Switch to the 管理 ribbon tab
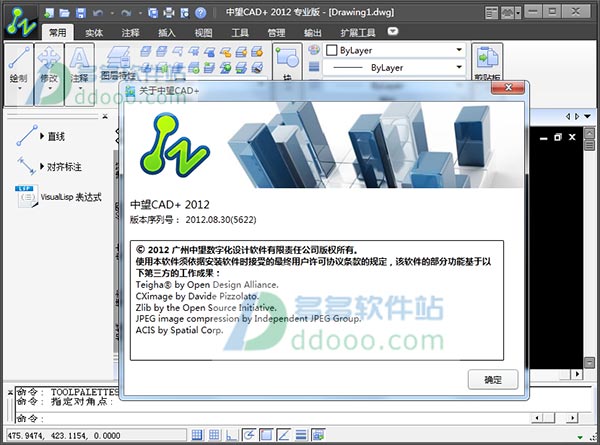Image resolution: width=600 pixels, height=445 pixels. pos(276,33)
